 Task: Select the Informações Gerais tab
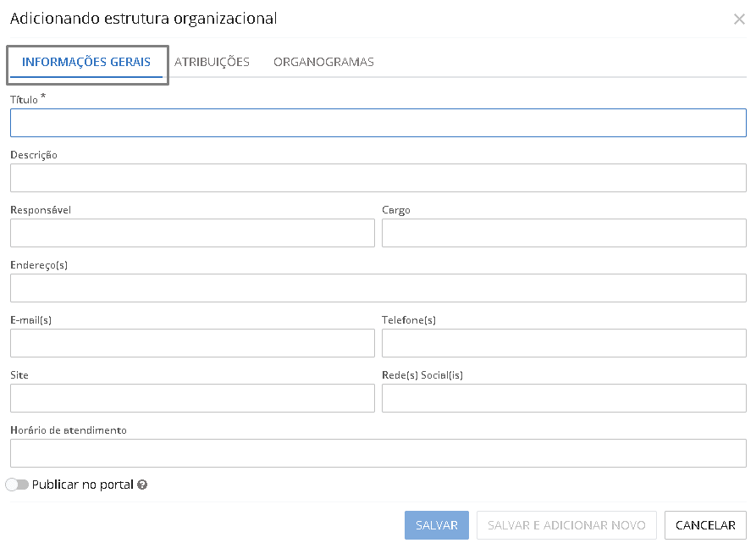tap(86, 62)
